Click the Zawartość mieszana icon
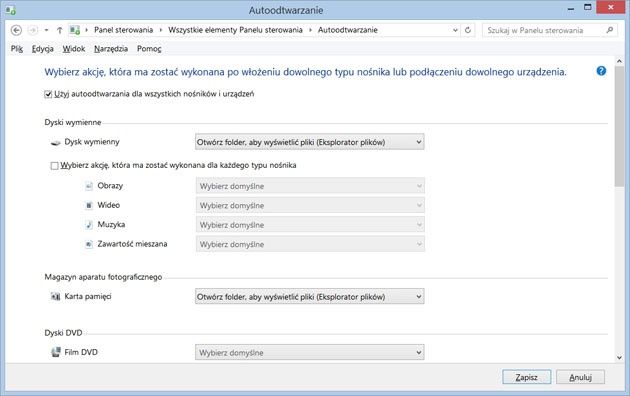Image resolution: width=630 pixels, height=396 pixels. tap(89, 244)
